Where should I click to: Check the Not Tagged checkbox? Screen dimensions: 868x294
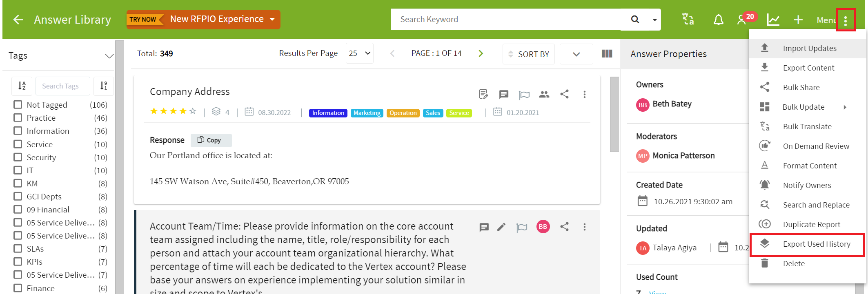pos(18,104)
